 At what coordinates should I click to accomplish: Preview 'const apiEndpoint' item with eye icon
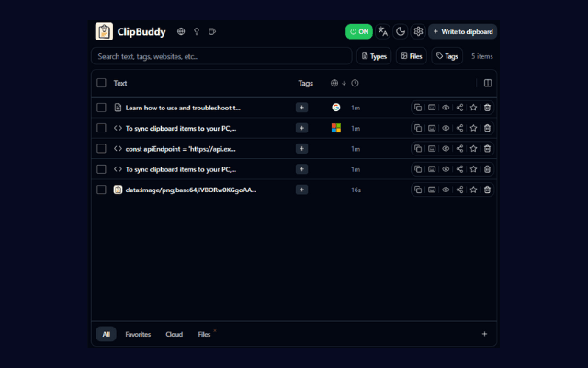[x=446, y=149]
